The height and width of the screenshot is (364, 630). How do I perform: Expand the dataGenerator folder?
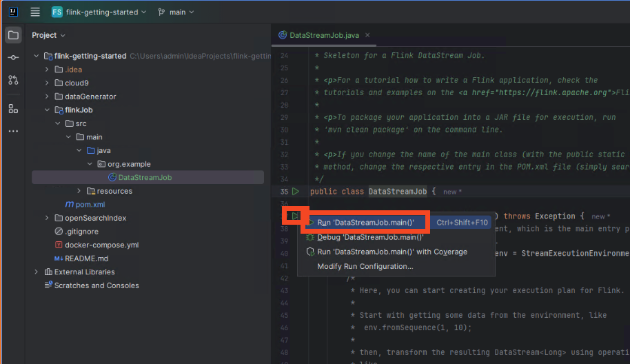(x=47, y=97)
